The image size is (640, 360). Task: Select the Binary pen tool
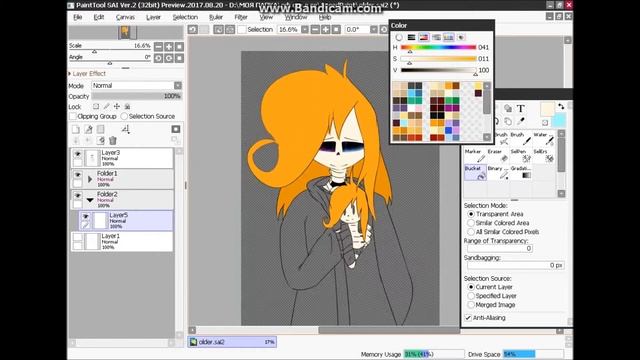pos(498,172)
